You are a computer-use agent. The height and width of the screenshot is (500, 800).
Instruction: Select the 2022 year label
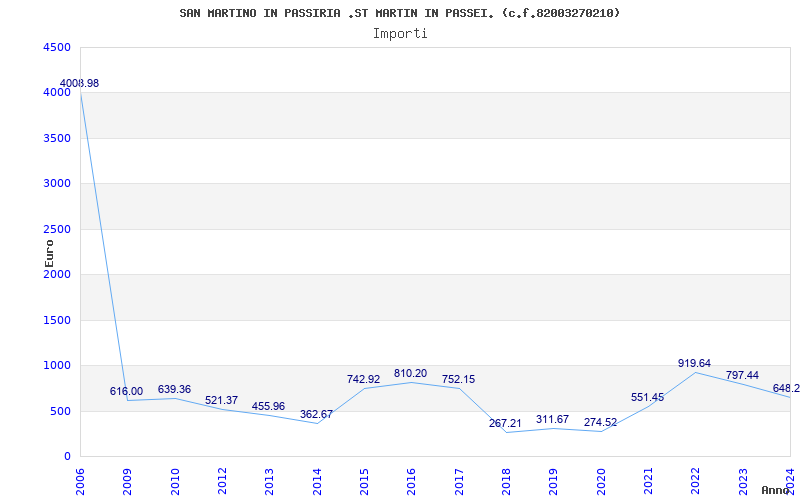click(695, 481)
